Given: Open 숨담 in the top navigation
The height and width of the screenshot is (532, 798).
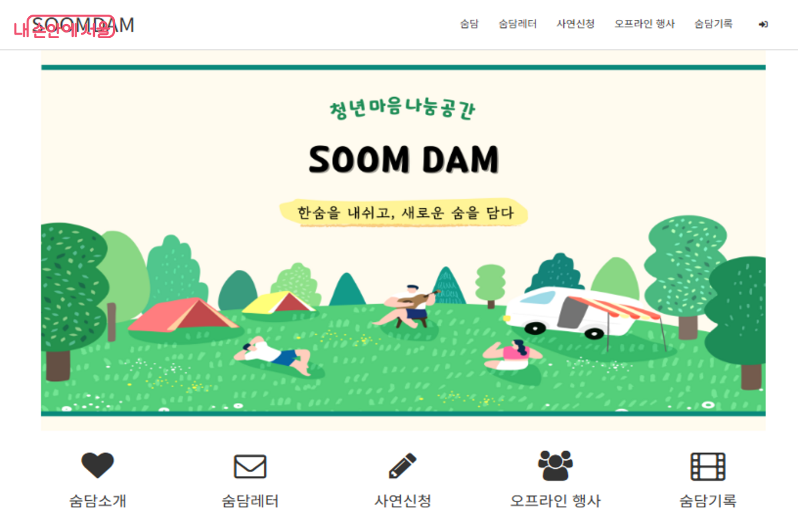Looking at the screenshot, I should click(469, 24).
